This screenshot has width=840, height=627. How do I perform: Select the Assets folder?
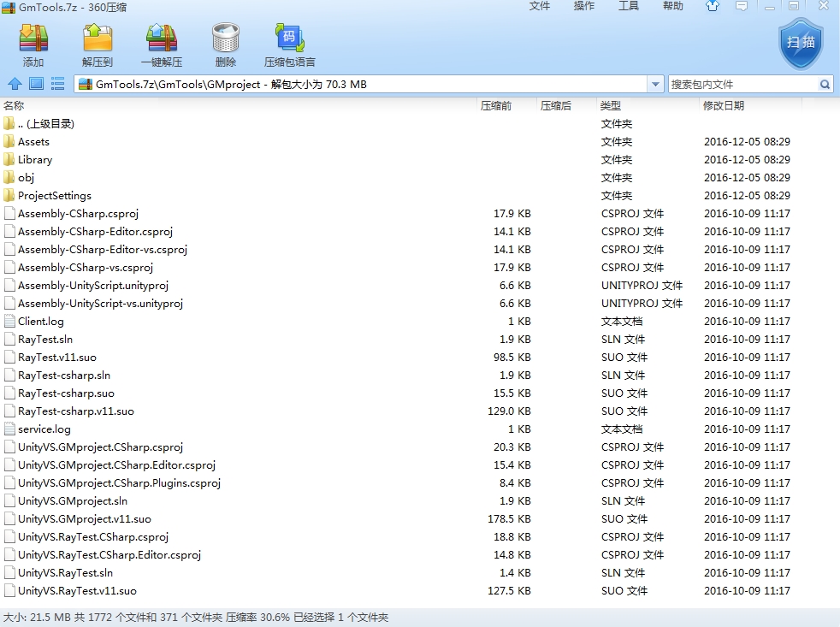click(x=33, y=142)
